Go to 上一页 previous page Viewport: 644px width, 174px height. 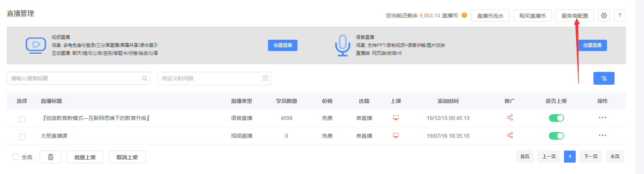549,157
